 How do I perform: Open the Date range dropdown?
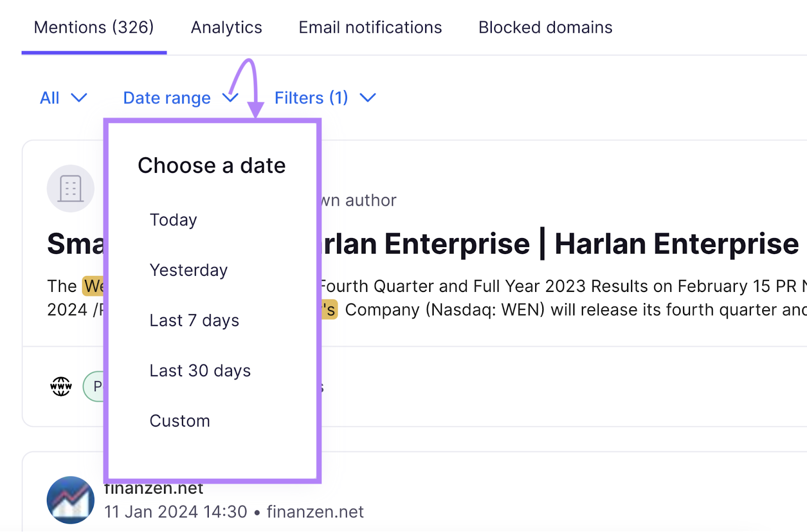point(179,97)
